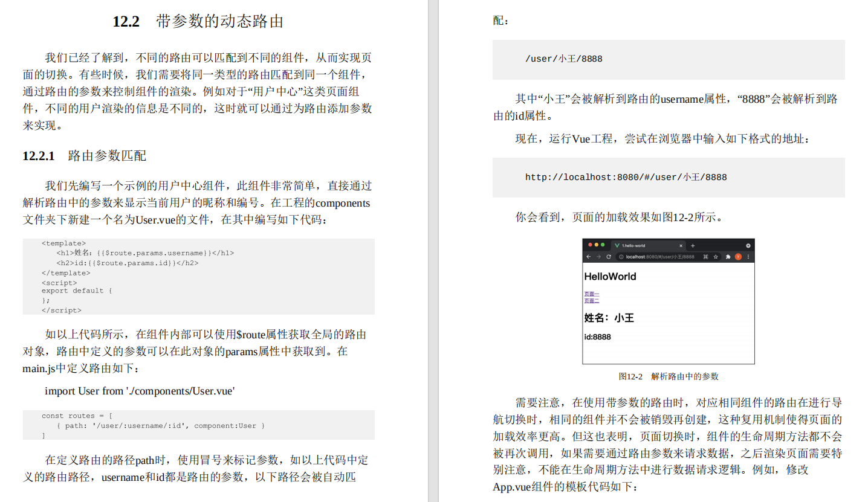Screen dimensions: 868x502
Task: Click the page reload icon in the browser
Action: 609,257
